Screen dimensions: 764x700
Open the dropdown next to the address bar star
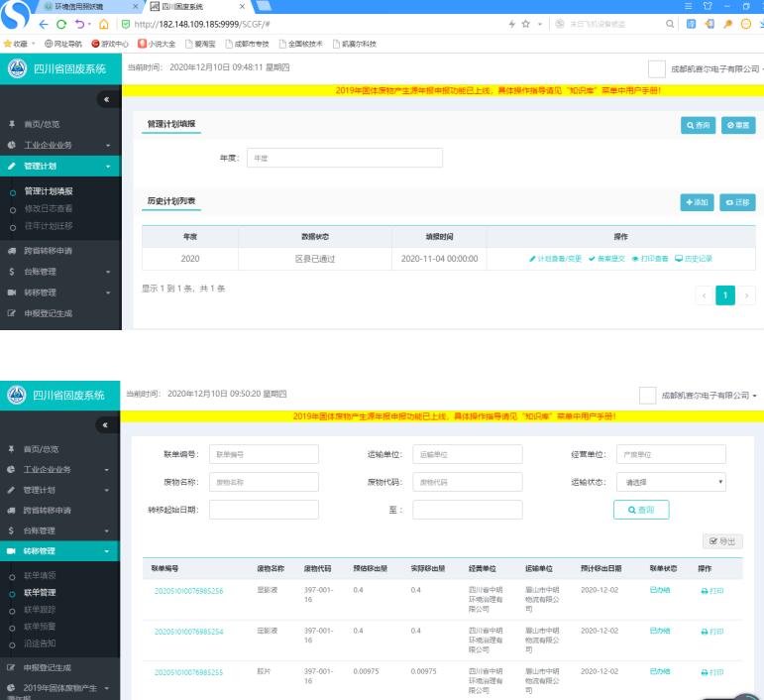(538, 25)
